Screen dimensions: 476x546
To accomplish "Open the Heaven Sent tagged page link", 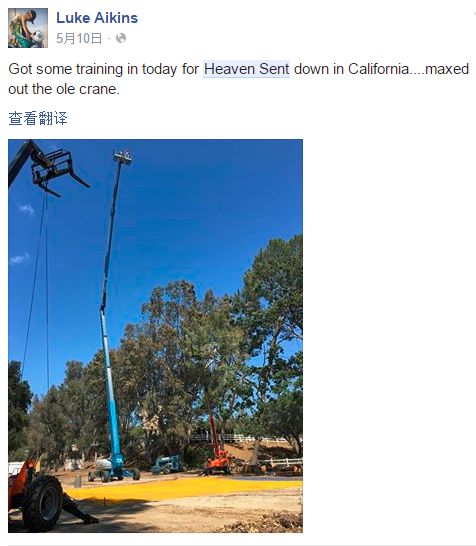I will (x=247, y=69).
